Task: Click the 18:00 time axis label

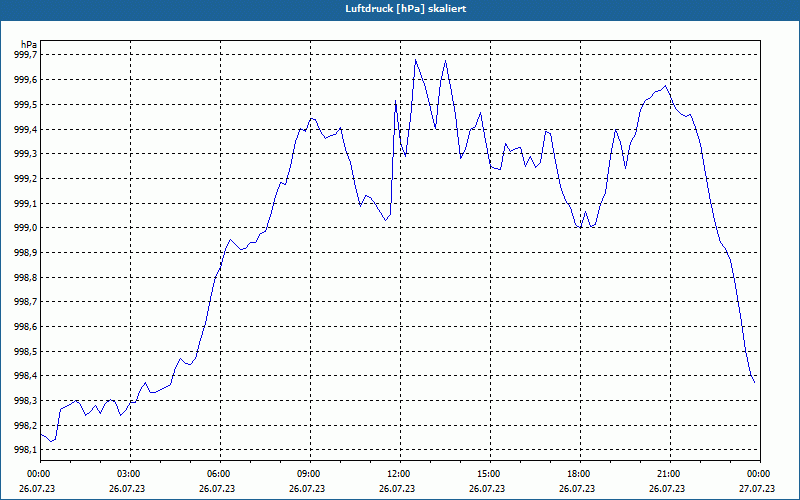Action: click(581, 474)
